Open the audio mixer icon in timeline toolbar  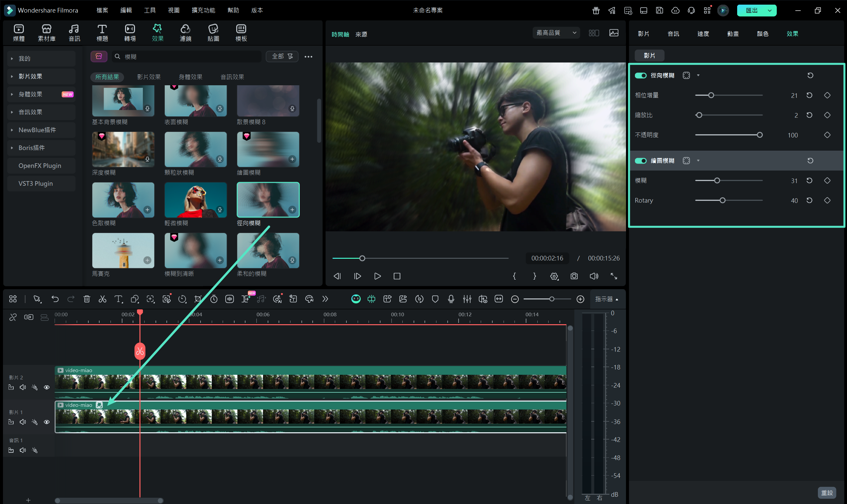coord(467,299)
